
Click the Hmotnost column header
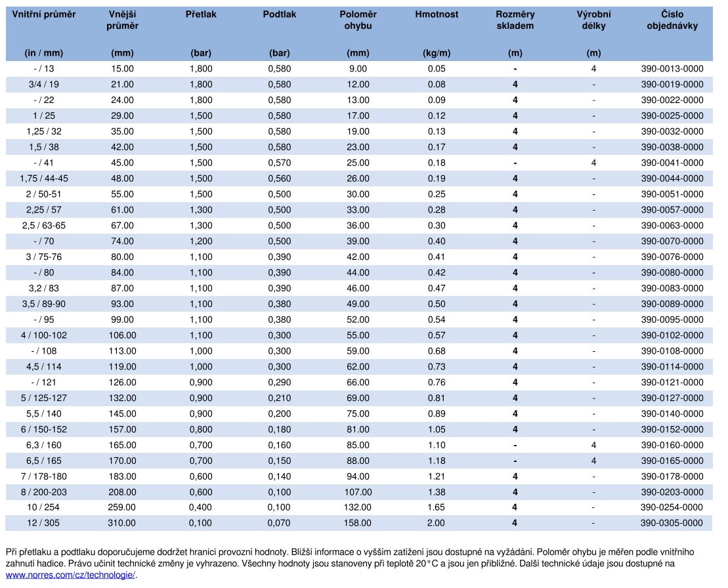437,14
